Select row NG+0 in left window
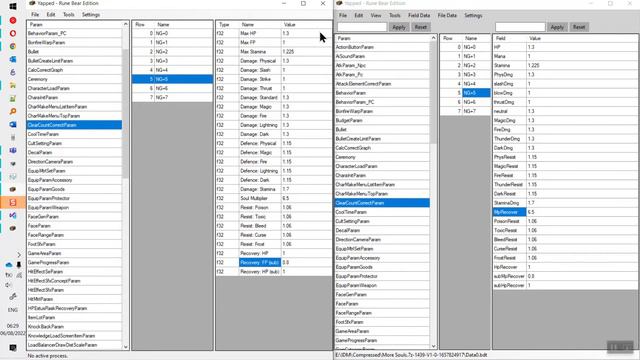This screenshot has width=640, height=360. [x=172, y=33]
